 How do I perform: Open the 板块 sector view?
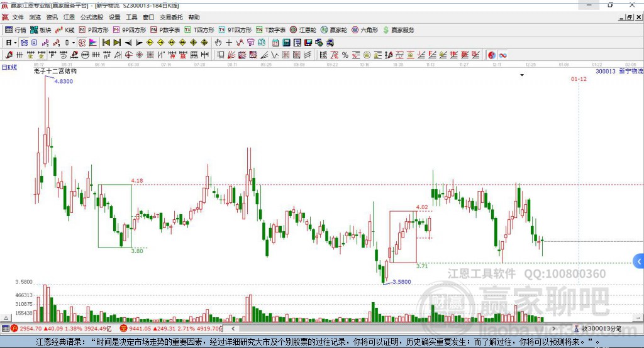[41, 30]
